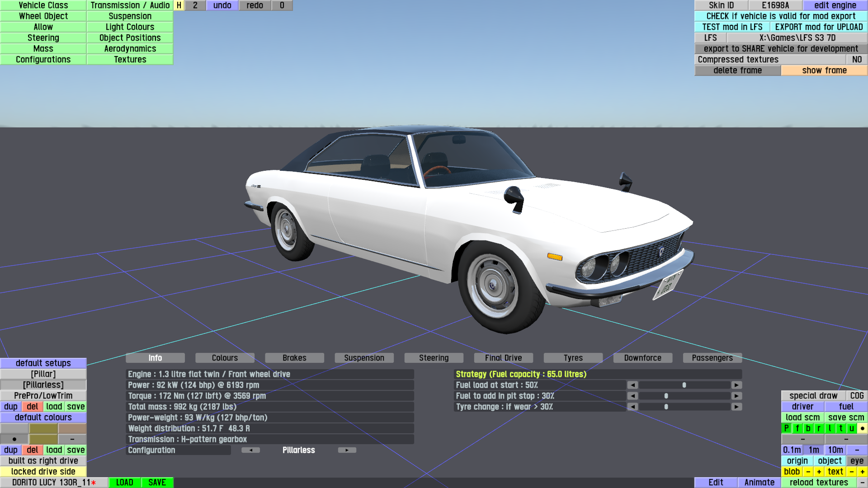Toggle Compressed textures NO setting
868x488 pixels.
(856, 60)
